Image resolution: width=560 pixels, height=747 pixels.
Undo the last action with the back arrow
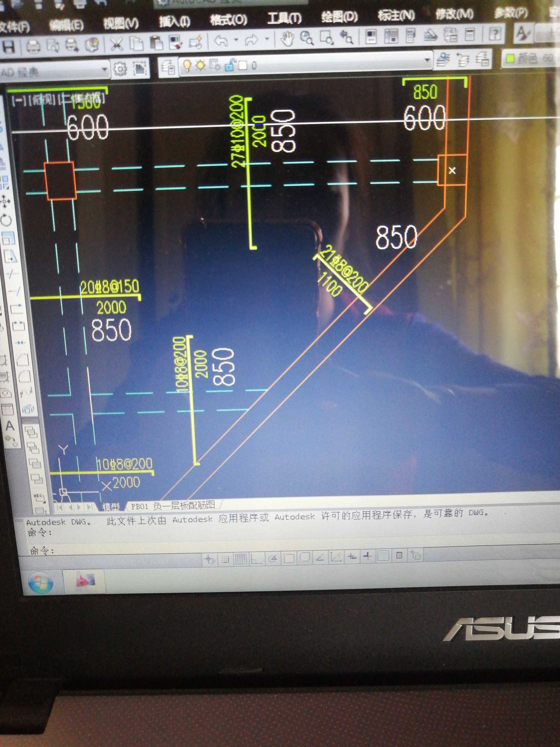[x=221, y=42]
